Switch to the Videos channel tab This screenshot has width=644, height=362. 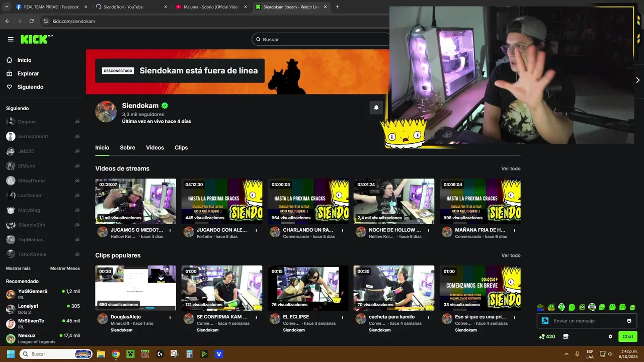[155, 148]
